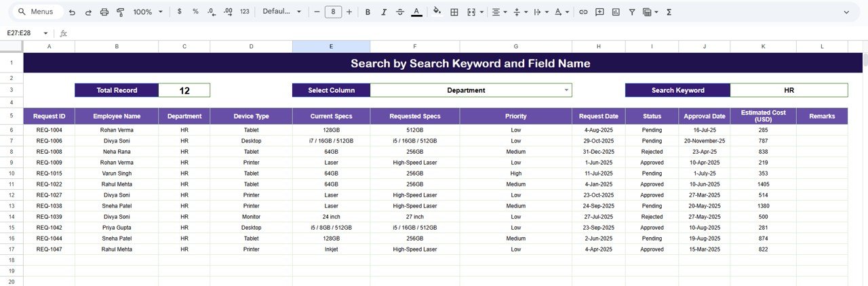
Task: Expand the Select Column Department dropdown
Action: [x=566, y=90]
